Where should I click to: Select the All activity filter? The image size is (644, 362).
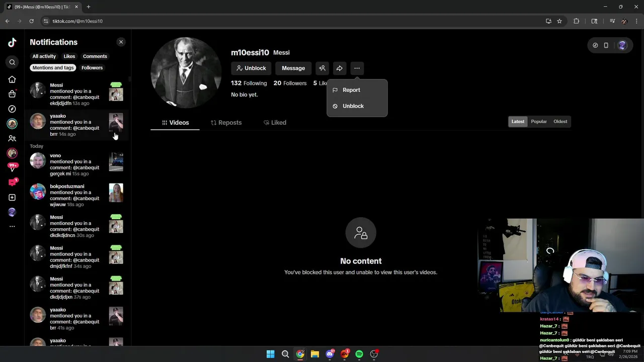[x=44, y=56]
